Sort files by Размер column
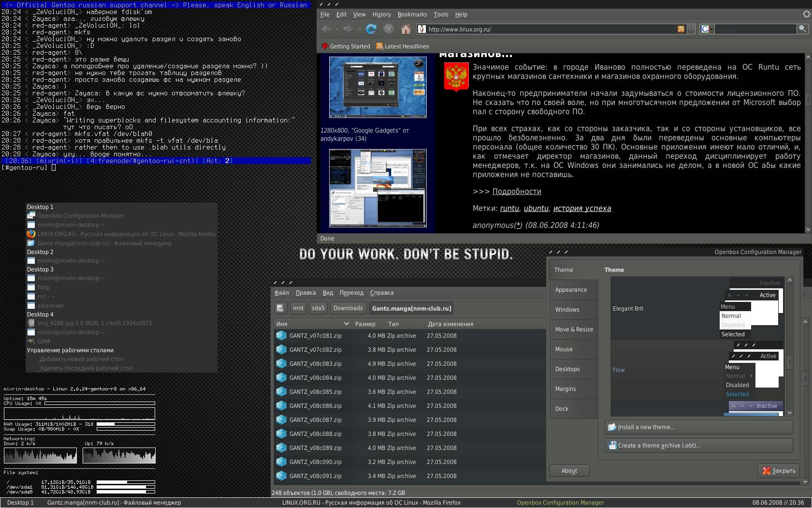 [368, 324]
